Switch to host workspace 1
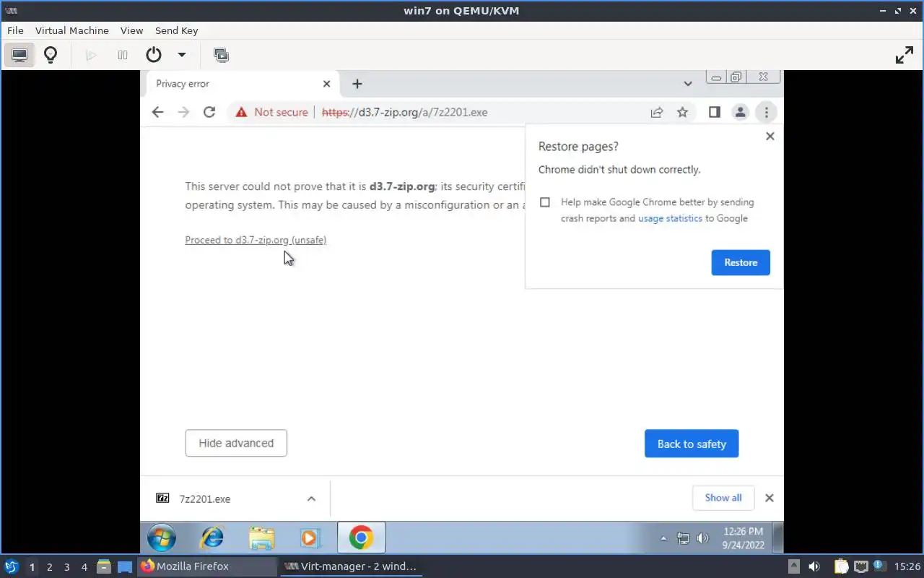The height and width of the screenshot is (578, 924). [x=32, y=567]
